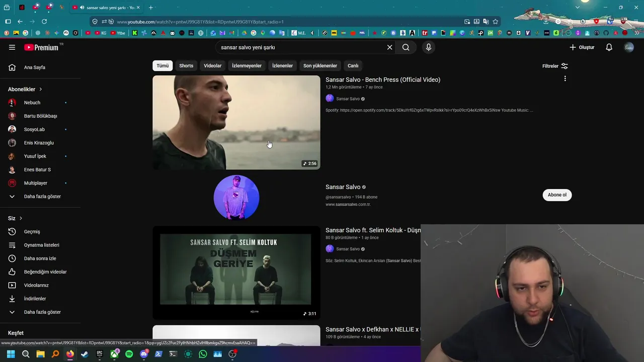Open Bartu Bölükbaşı subscription channel
This screenshot has height=362, width=644.
point(40,116)
